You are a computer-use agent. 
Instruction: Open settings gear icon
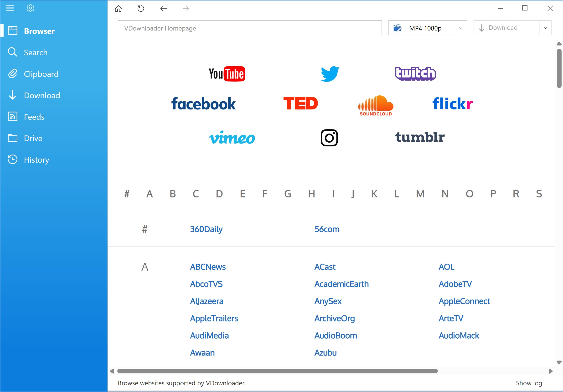click(x=31, y=8)
